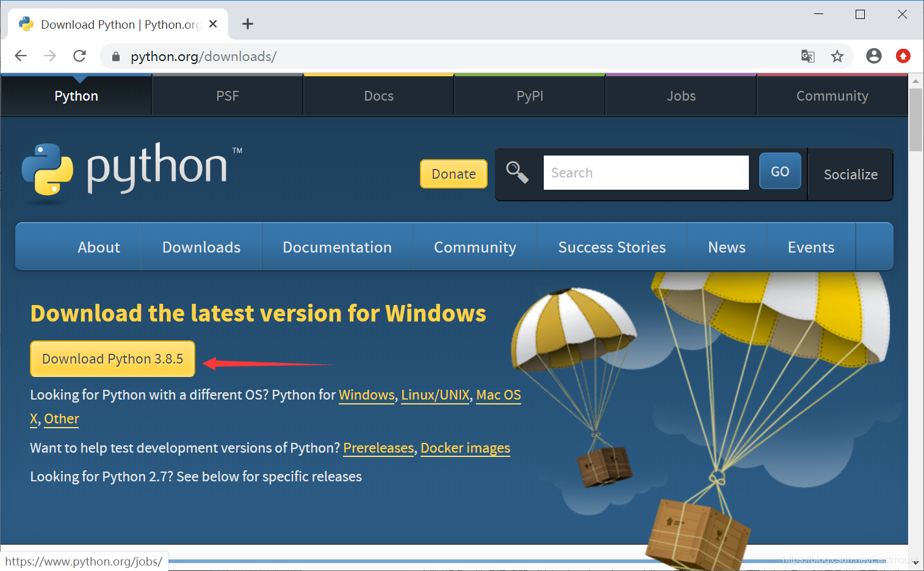Image resolution: width=924 pixels, height=571 pixels.
Task: Go to the PyPI top navigation tab
Action: pos(530,96)
